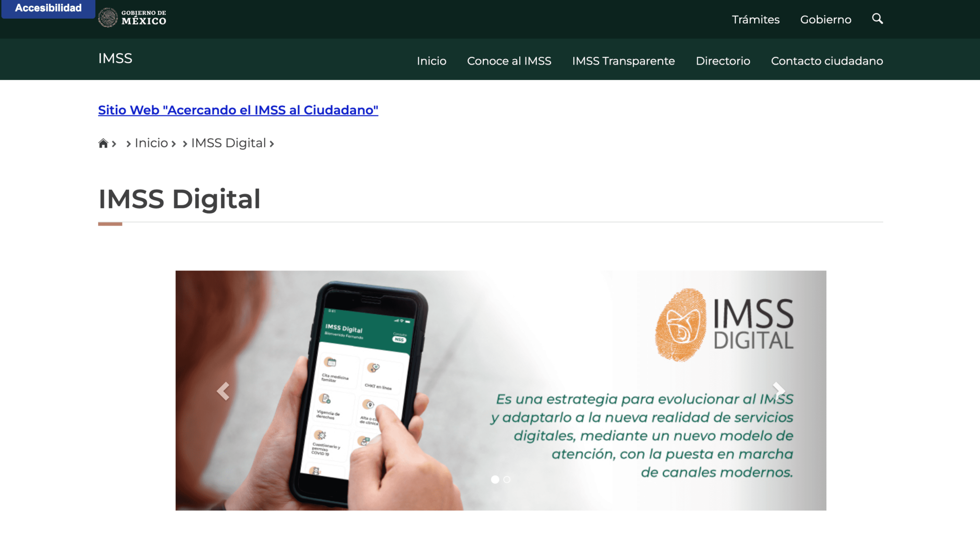Go to previous carousel slide arrow
Image resolution: width=980 pixels, height=544 pixels.
click(223, 391)
